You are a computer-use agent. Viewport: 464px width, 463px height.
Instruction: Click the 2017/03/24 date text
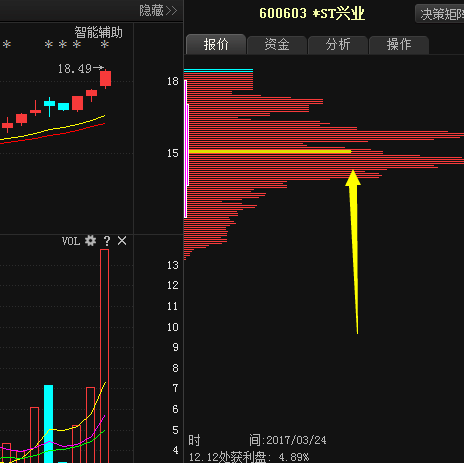pos(296,440)
